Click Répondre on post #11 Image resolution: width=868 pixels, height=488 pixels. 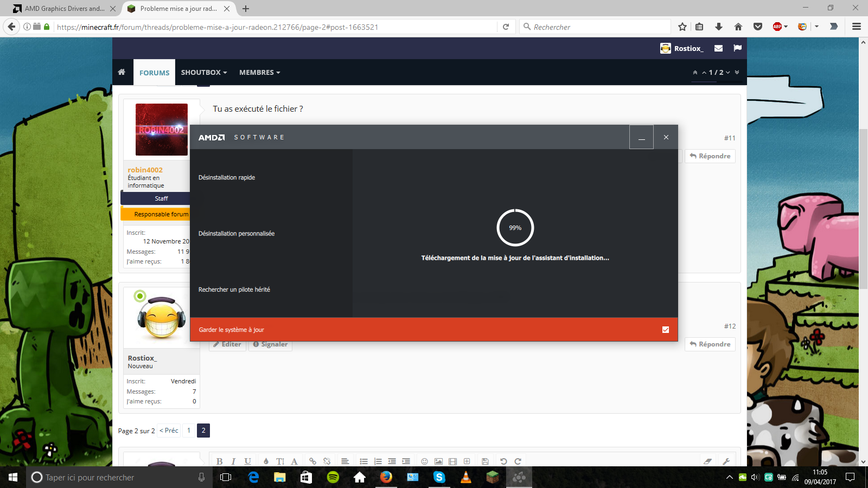(x=710, y=156)
